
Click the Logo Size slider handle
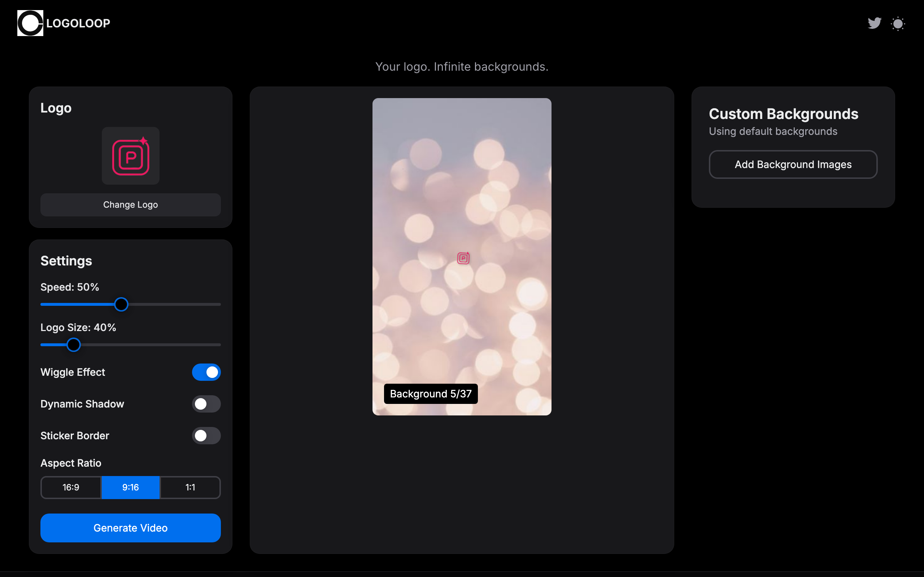tap(74, 345)
